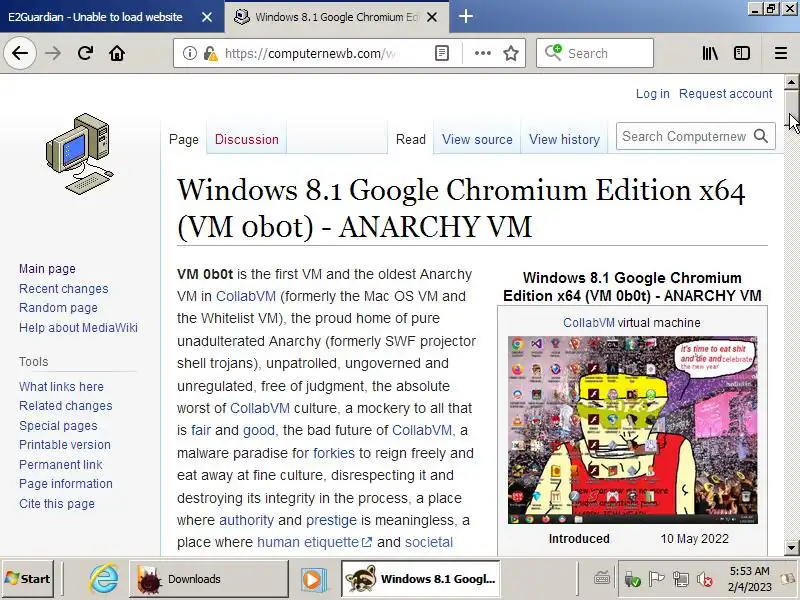Open Cite this page link
This screenshot has height=600, width=800.
[x=57, y=504]
